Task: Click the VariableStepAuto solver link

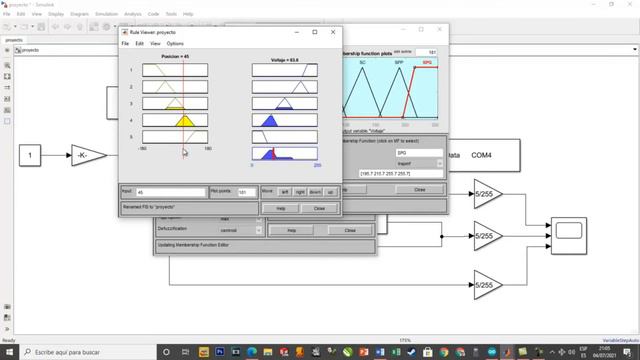Action: (620, 340)
